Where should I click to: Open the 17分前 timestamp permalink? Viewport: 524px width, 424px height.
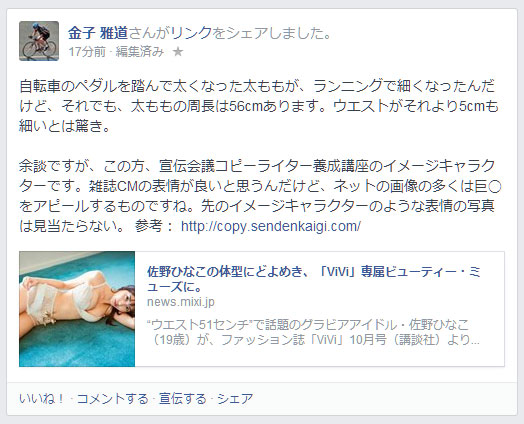click(87, 52)
